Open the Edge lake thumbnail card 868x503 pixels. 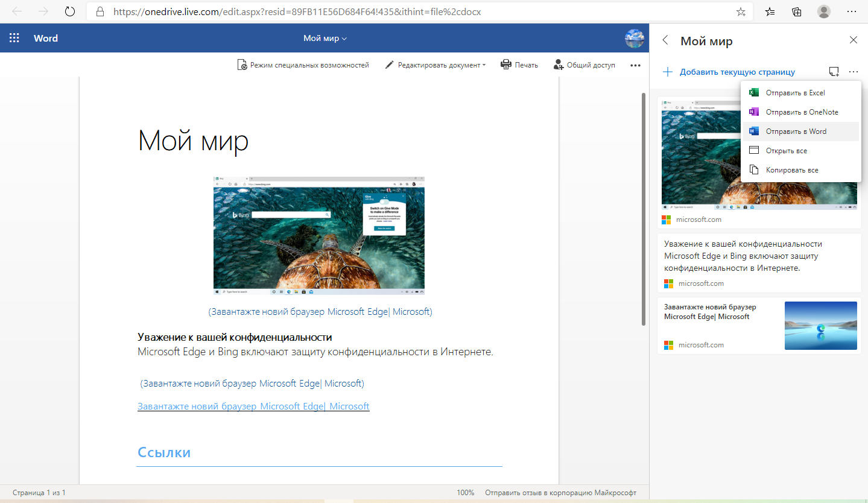tap(759, 326)
